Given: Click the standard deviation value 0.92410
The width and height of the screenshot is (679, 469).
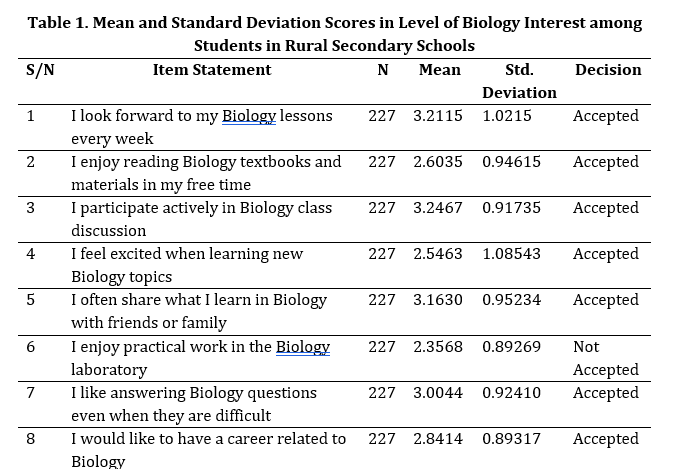Looking at the screenshot, I should point(511,393).
